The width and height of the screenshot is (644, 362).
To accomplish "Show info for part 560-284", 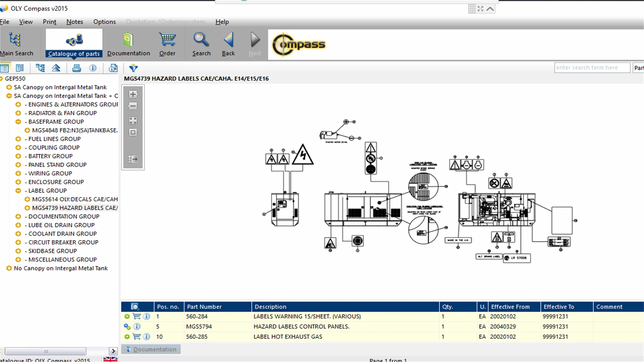I will [147, 316].
